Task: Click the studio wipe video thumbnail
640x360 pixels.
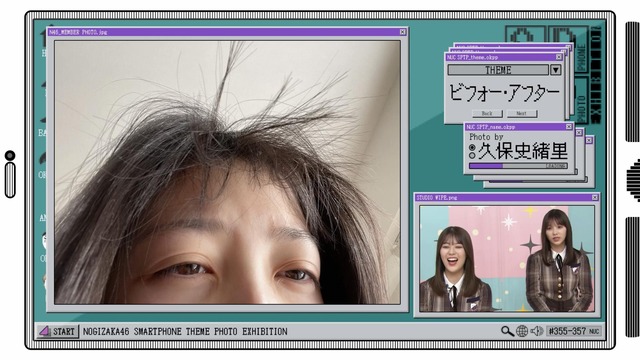Action: click(507, 259)
